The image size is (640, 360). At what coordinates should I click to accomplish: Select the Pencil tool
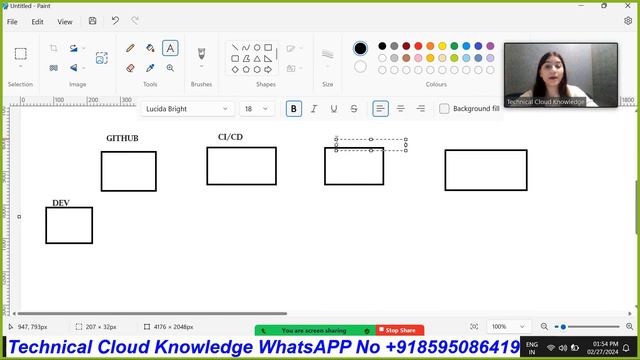click(130, 48)
